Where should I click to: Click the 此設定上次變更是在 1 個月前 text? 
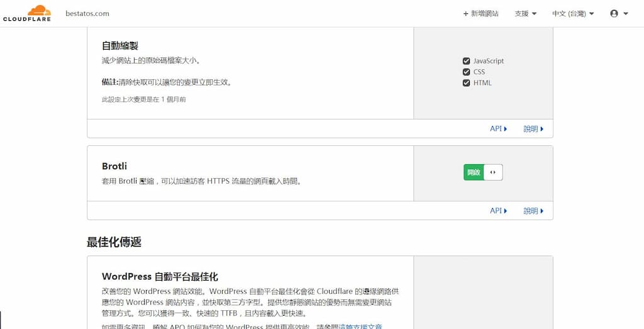[144, 99]
